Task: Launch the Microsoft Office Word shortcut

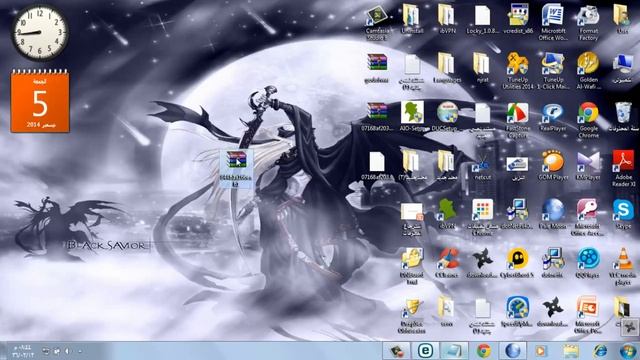Action: coord(552,23)
